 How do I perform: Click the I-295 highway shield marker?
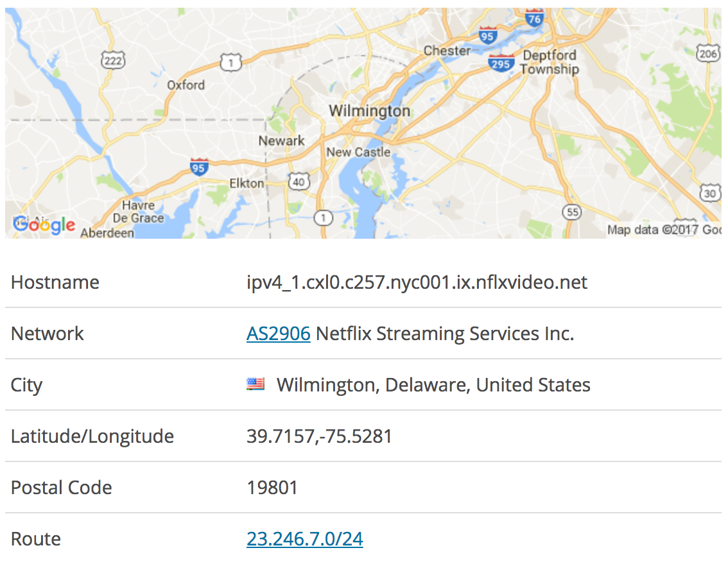click(501, 64)
